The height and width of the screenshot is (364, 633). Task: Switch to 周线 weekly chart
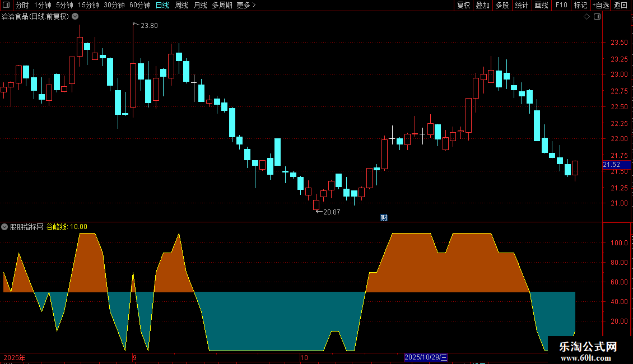[181, 5]
